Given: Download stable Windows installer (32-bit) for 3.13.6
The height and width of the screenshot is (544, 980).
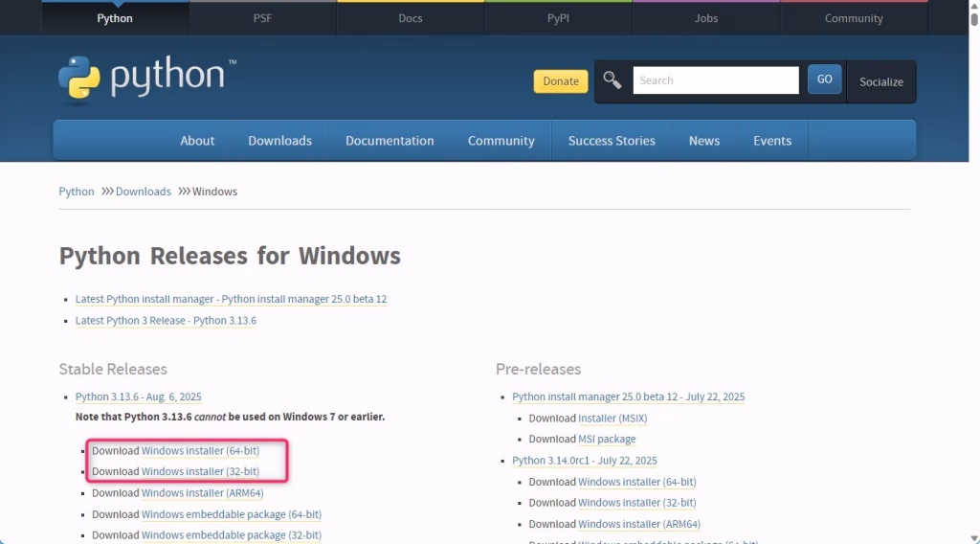Looking at the screenshot, I should click(200, 471).
